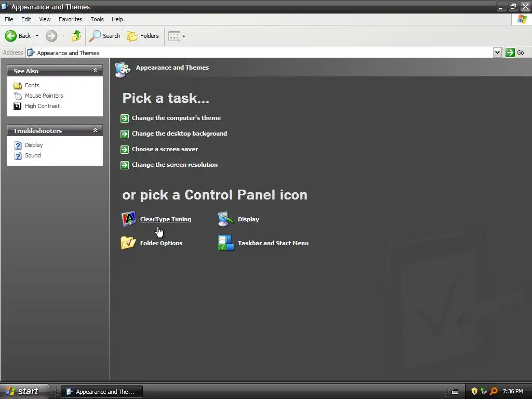The image size is (532, 399).
Task: Collapse the See Also panel
Action: click(x=96, y=71)
